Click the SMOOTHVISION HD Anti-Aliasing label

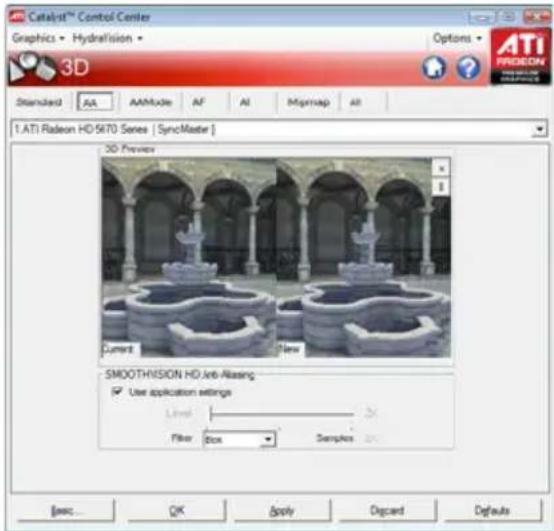(180, 375)
